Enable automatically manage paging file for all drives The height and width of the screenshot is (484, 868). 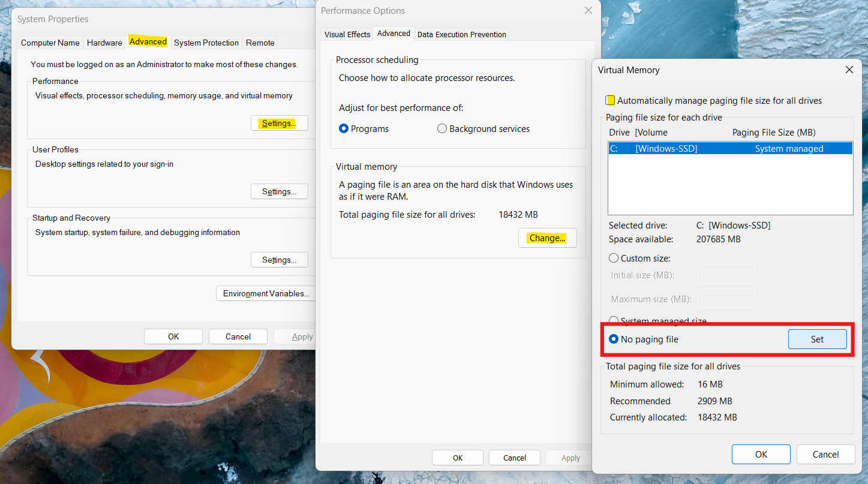(611, 100)
